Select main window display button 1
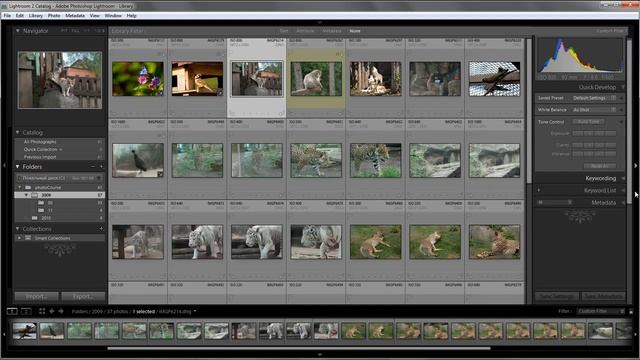Screen dimensions: 640x360 point(12,311)
